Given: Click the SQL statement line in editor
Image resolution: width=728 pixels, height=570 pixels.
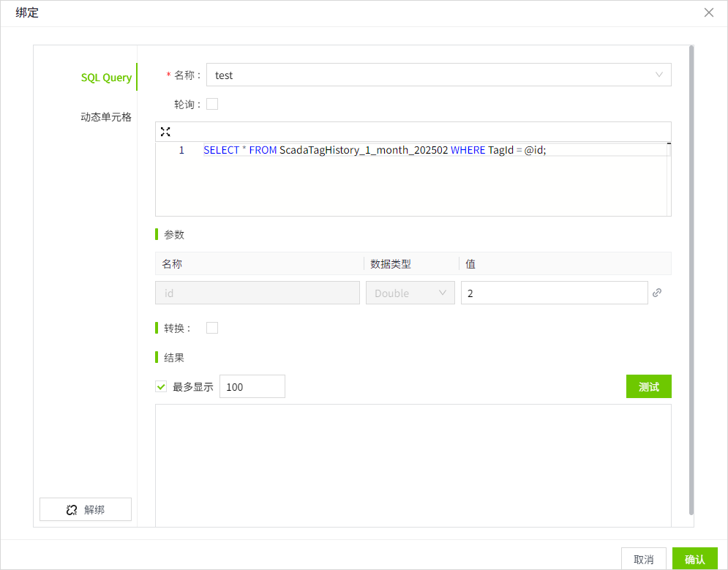Looking at the screenshot, I should click(x=375, y=150).
